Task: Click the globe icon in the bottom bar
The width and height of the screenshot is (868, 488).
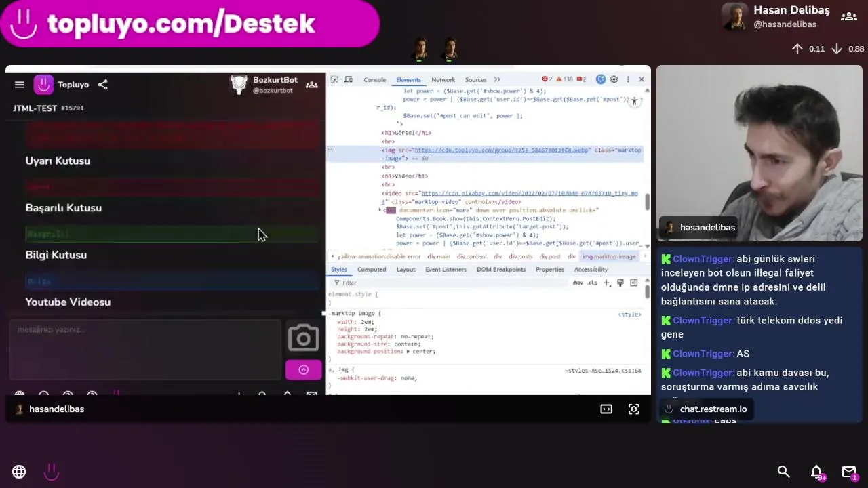Action: (x=19, y=472)
